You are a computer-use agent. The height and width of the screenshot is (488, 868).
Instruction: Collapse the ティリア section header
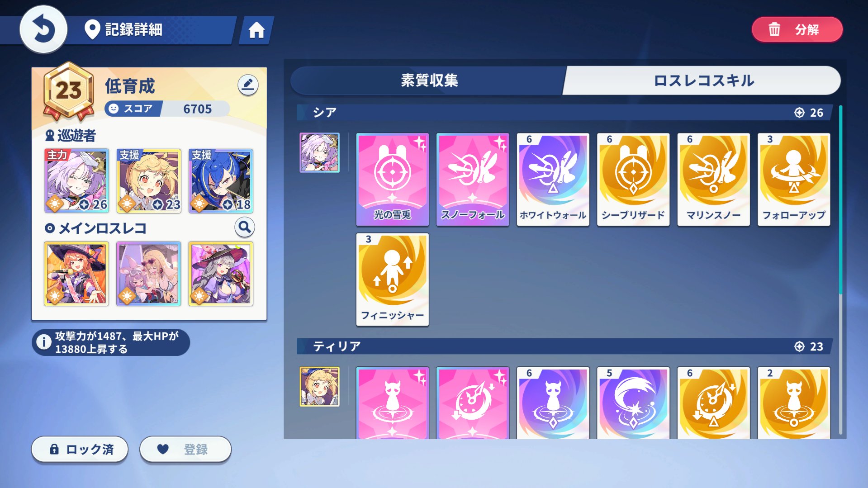[564, 346]
